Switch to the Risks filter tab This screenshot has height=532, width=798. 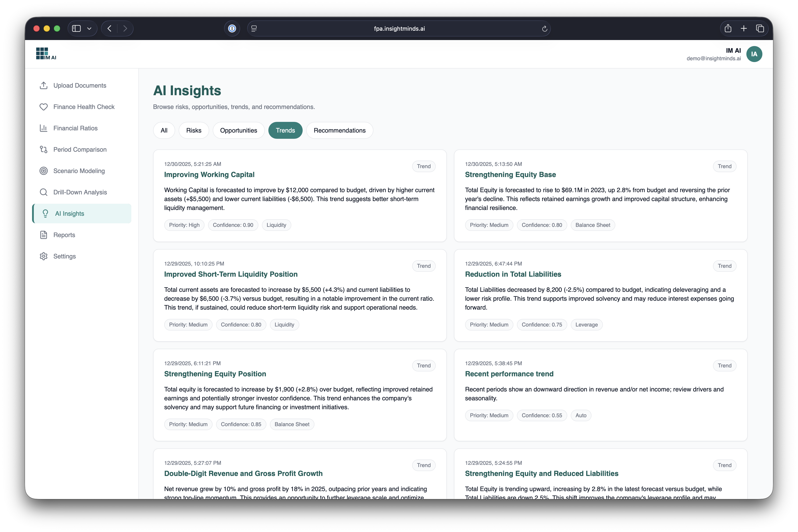193,131
